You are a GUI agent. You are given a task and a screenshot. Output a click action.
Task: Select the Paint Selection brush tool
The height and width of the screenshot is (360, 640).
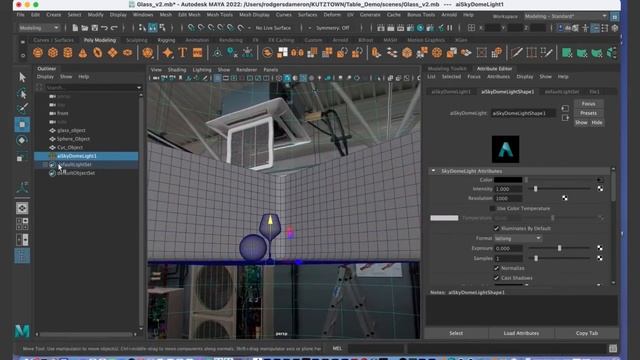22,108
